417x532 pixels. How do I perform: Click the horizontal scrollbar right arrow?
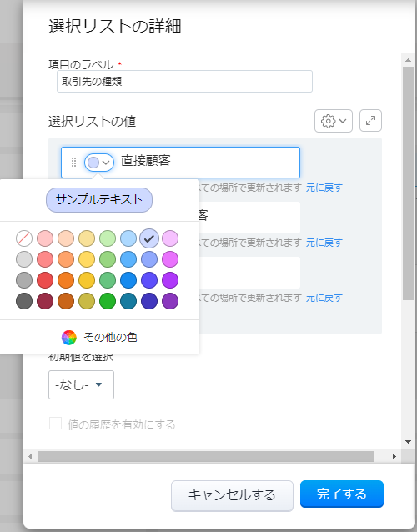(394, 456)
